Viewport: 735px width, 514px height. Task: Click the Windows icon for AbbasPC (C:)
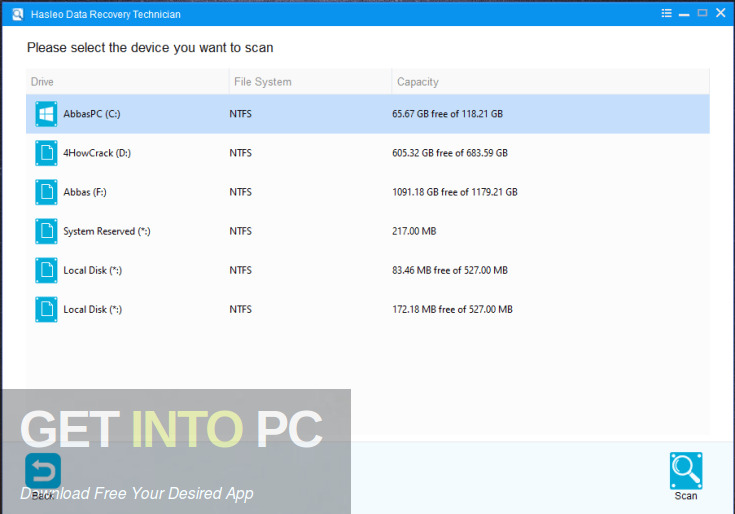point(46,114)
